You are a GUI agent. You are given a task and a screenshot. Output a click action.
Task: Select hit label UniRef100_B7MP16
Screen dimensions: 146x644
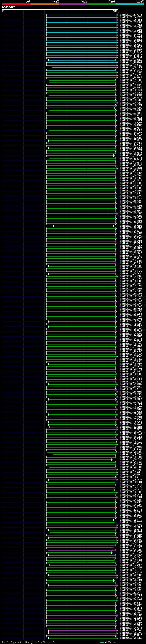click(131, 389)
